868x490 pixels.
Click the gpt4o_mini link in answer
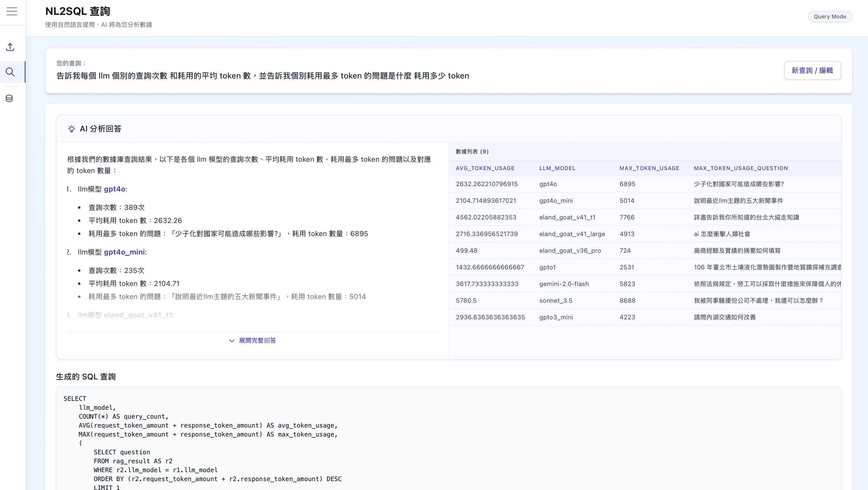124,252
